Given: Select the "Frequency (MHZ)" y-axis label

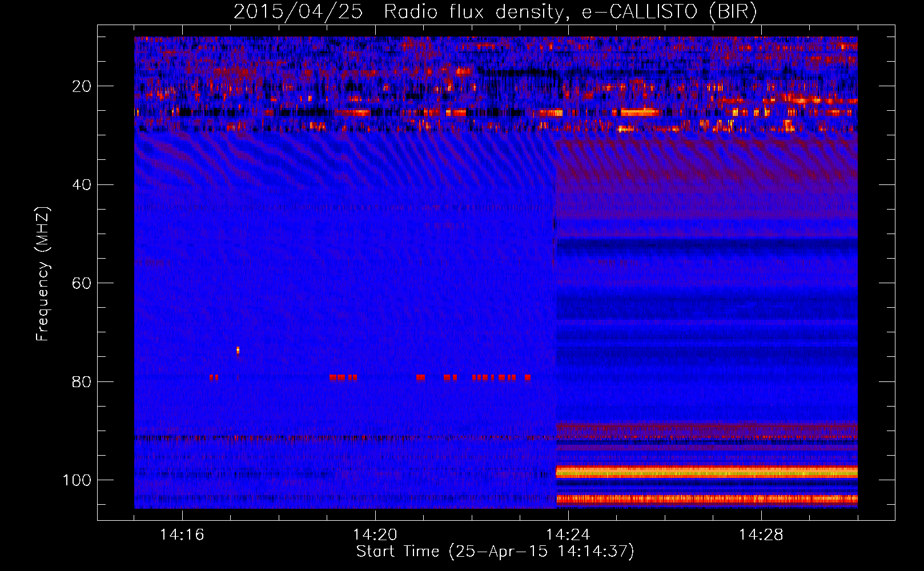Looking at the screenshot, I should tap(43, 274).
